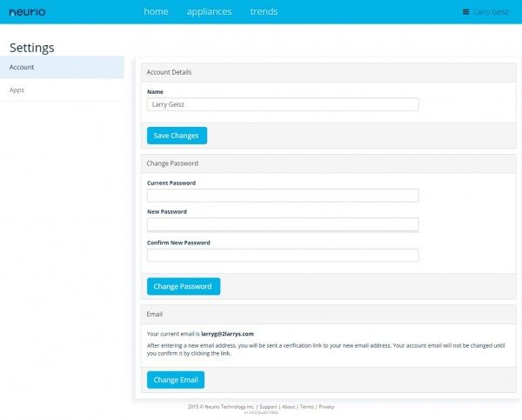
Task: Focus the Current Password field
Action: (283, 196)
